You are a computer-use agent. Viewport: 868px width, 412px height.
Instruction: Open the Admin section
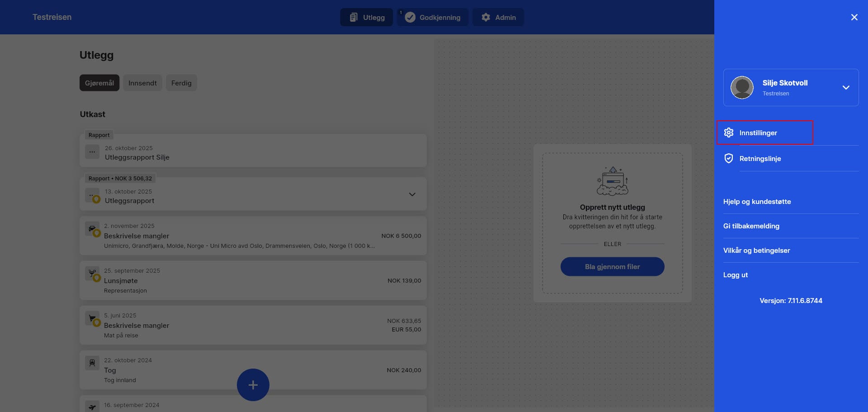[x=498, y=17]
